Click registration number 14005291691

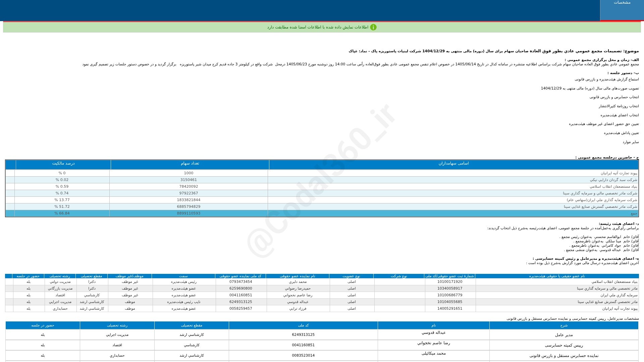450,309
